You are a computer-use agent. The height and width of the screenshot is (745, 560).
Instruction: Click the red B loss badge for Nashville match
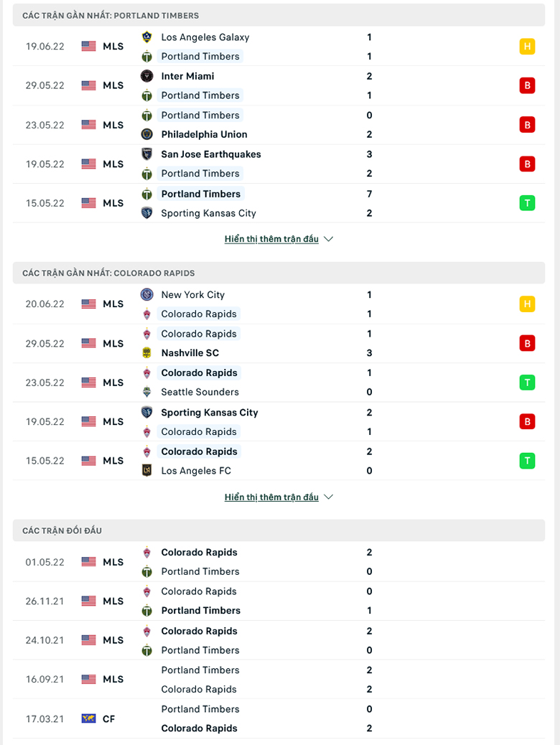pyautogui.click(x=527, y=344)
